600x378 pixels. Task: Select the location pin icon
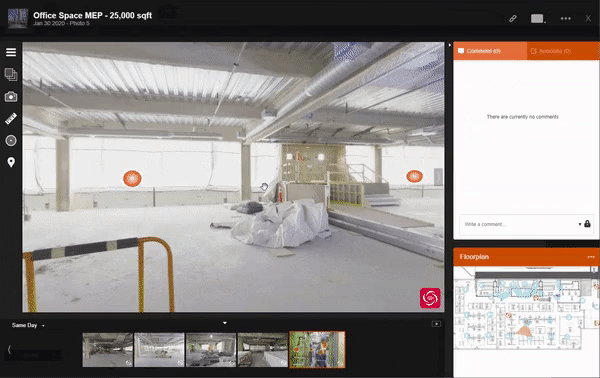coord(11,162)
